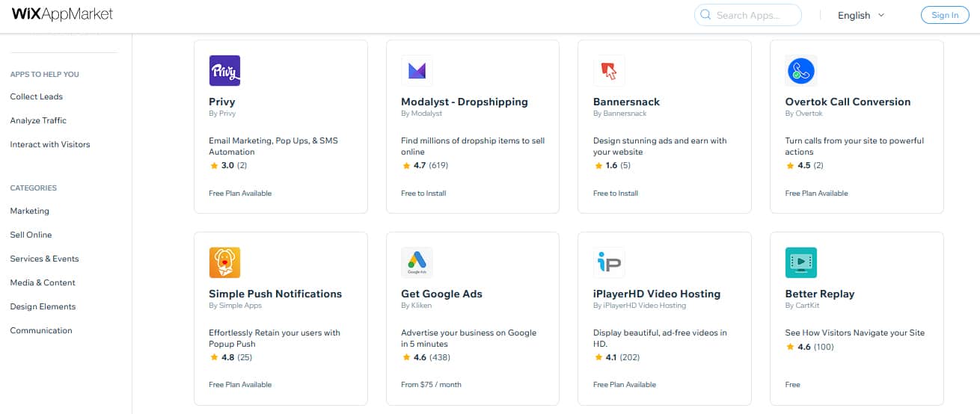The height and width of the screenshot is (414, 980).
Task: Click "Turn calls from your site" description
Action: (x=854, y=146)
